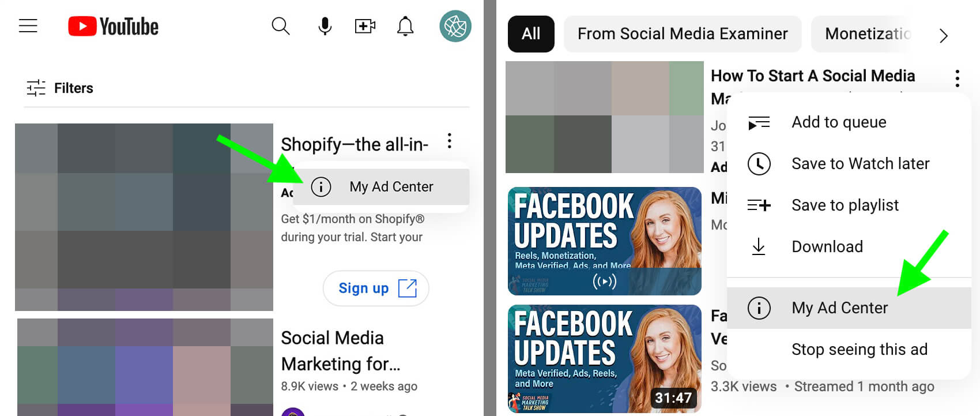The image size is (980, 416).
Task: Click the Filters sliders icon
Action: tap(36, 88)
